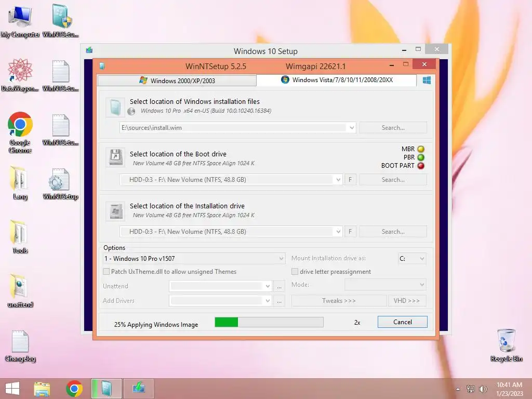Select Windows Vista/7/8/10/11/2008/20XX tab

[337, 80]
